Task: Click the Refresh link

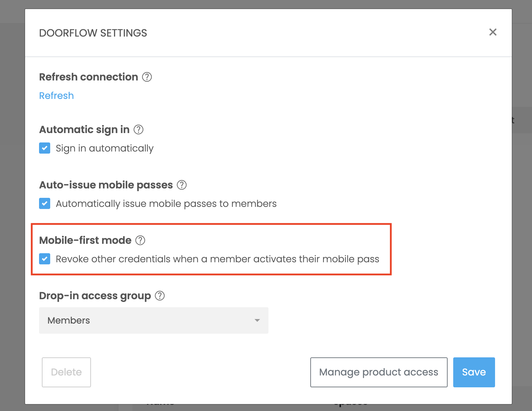Action: coord(56,96)
